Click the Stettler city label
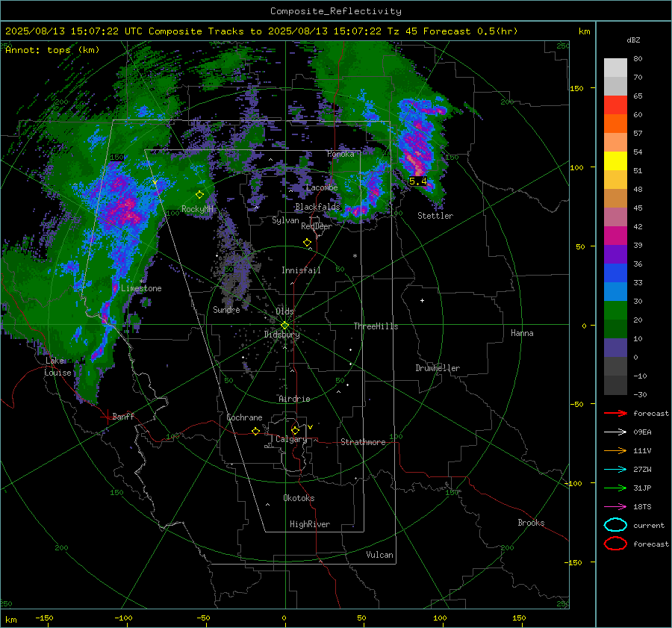The image size is (672, 628). click(x=435, y=216)
